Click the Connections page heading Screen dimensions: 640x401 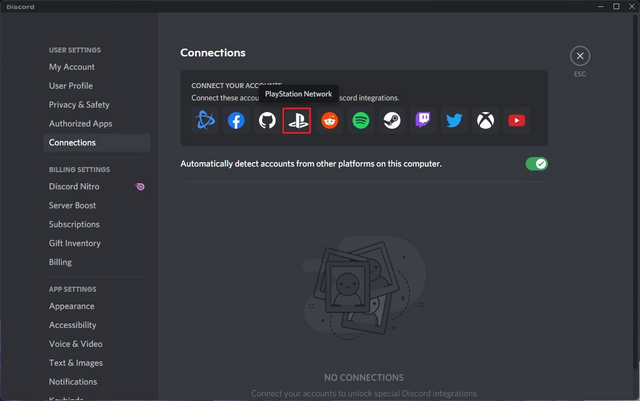(x=213, y=53)
